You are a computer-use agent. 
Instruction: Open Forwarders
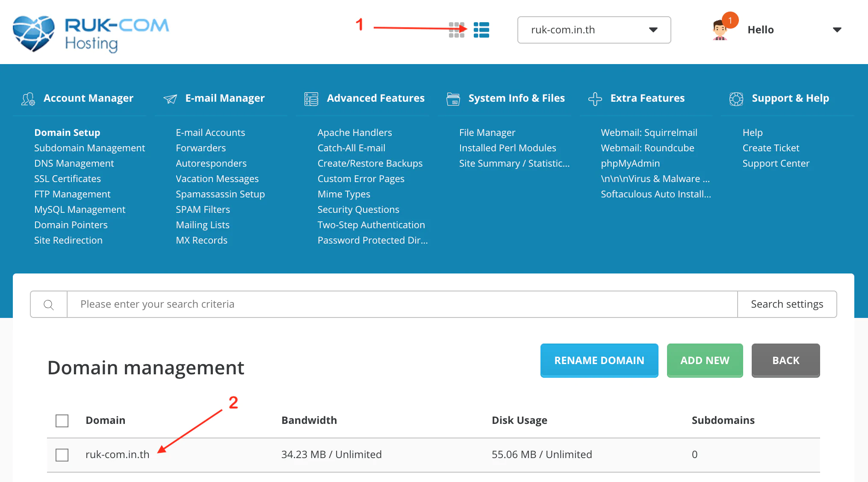(201, 148)
